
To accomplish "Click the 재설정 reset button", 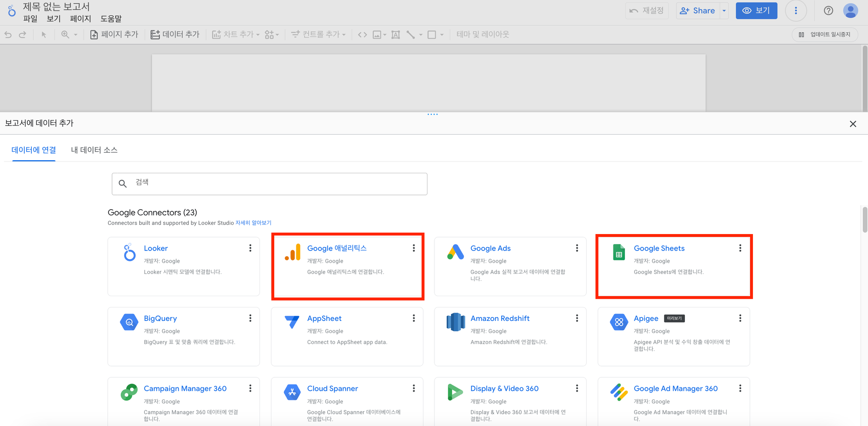I will (x=647, y=11).
